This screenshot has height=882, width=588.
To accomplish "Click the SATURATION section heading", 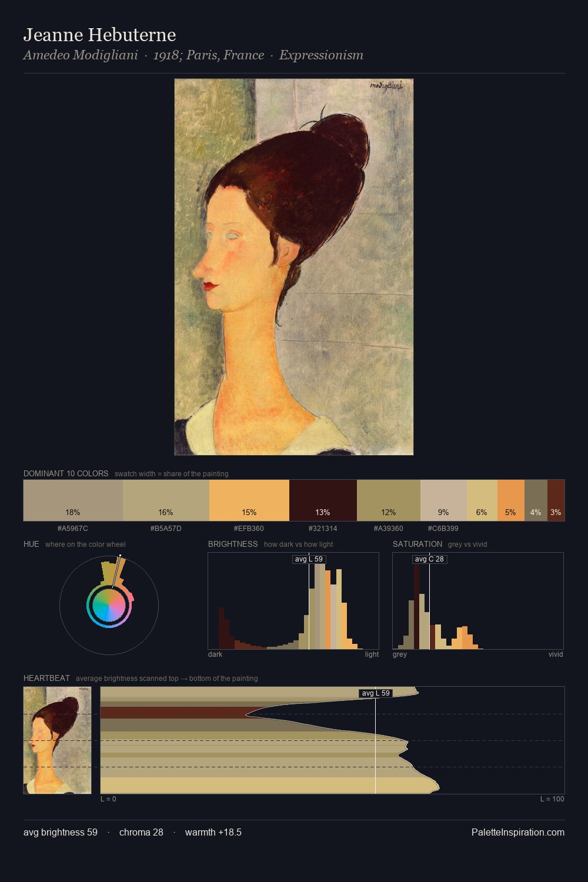I will click(417, 544).
